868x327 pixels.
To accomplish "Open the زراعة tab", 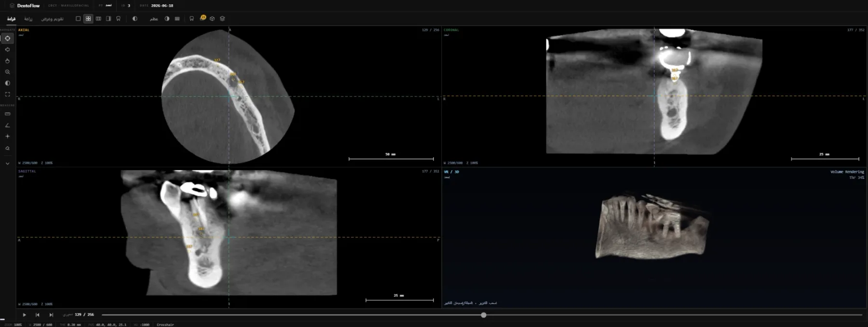I will pyautogui.click(x=28, y=19).
